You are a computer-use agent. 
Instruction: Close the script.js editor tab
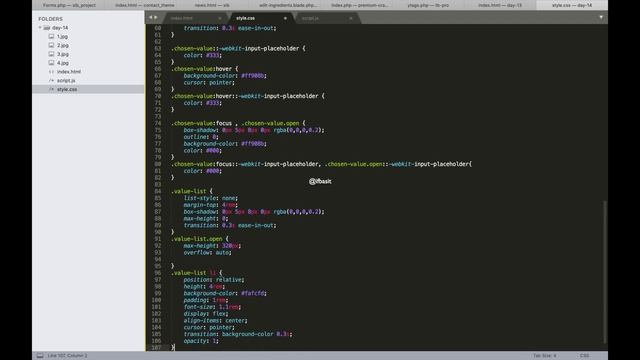click(x=351, y=18)
